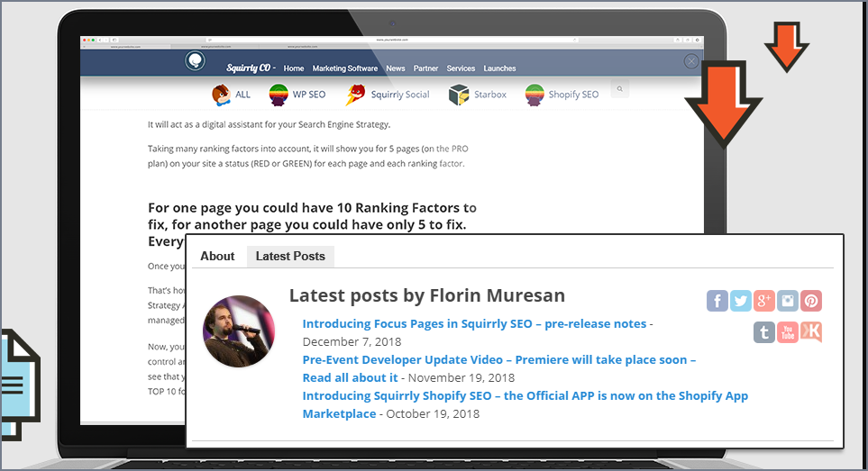
Task: Open the Services menu item
Action: 461,68
